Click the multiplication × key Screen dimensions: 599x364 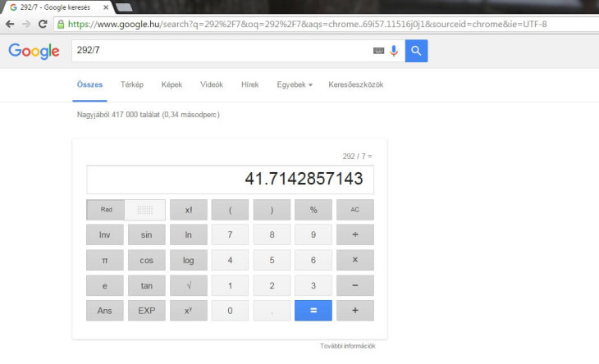[355, 260]
